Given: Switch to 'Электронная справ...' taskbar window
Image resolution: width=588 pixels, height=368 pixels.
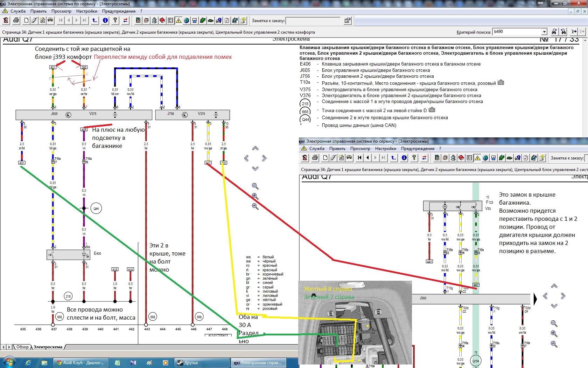Looking at the screenshot, I should pyautogui.click(x=258, y=363).
